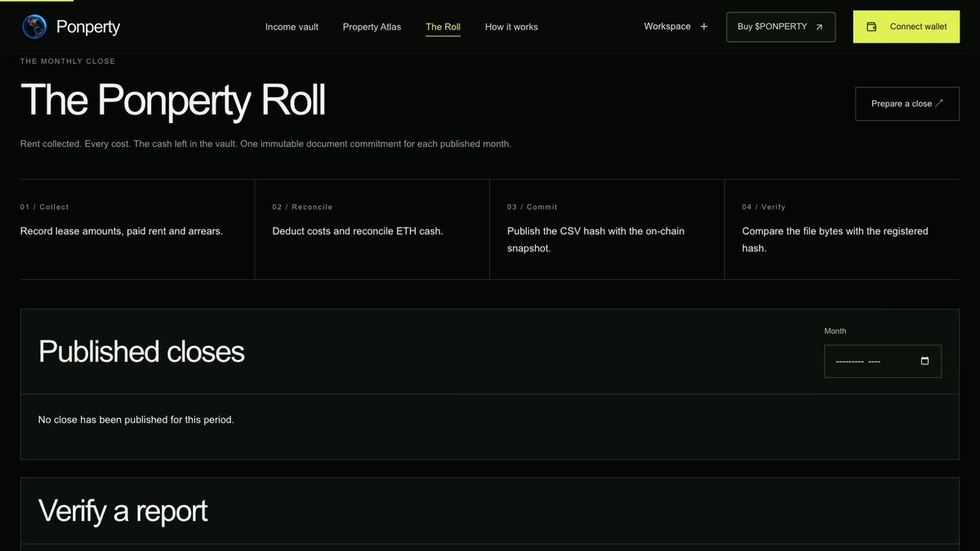Click the Prepare a close button
This screenshot has height=551, width=980.
[x=907, y=104]
